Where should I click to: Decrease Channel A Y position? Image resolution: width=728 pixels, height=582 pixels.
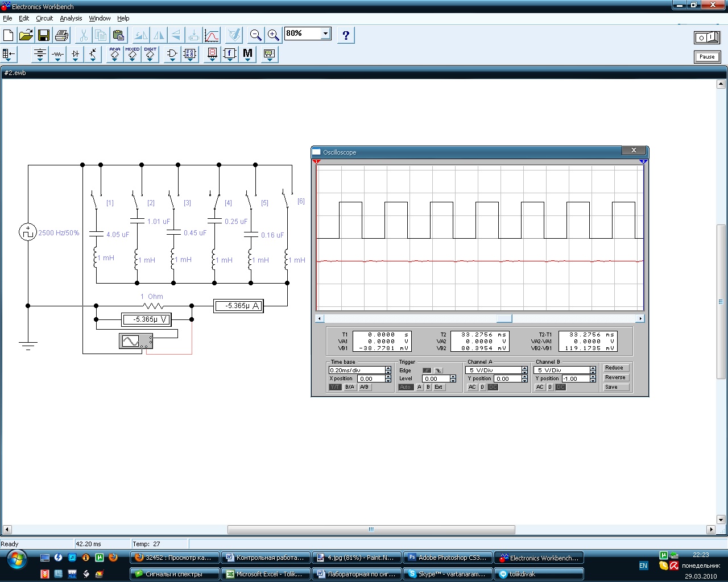(x=524, y=380)
